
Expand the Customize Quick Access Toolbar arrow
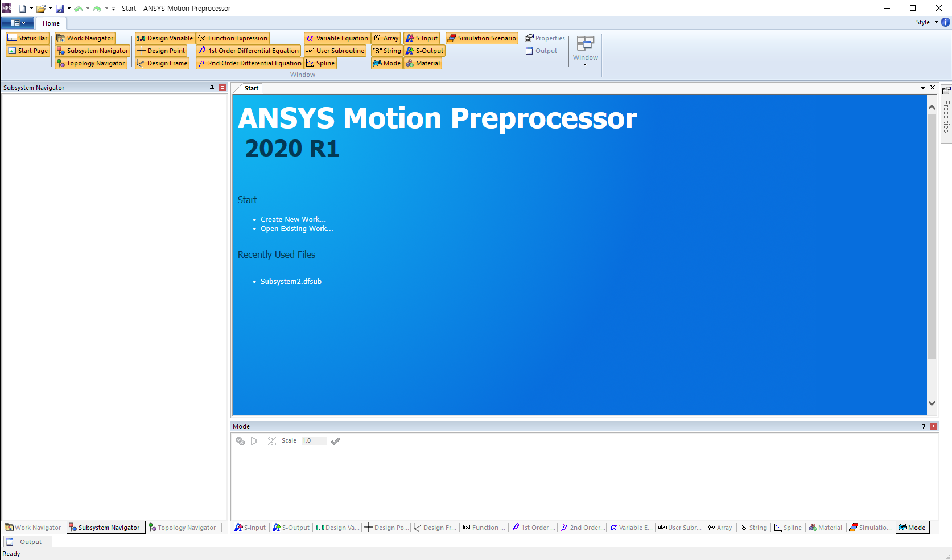pos(113,9)
